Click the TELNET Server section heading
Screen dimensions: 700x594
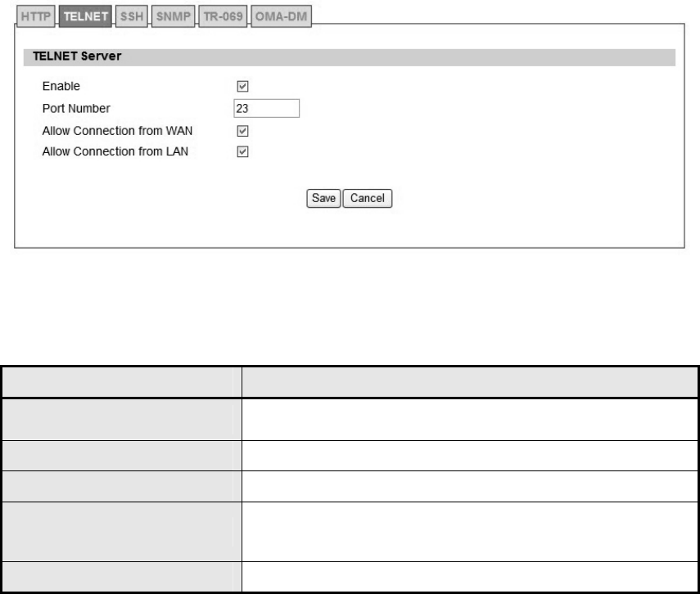pyautogui.click(x=77, y=56)
